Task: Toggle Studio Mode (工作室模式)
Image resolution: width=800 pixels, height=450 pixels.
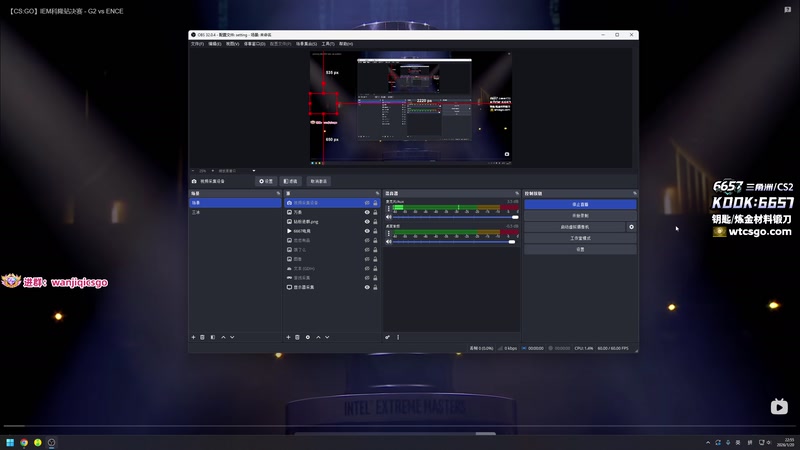Action: click(x=580, y=238)
